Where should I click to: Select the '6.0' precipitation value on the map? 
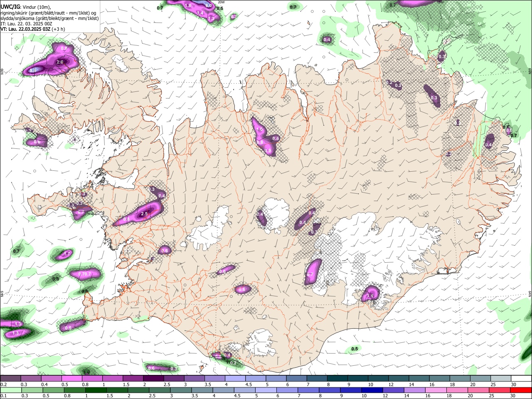click(x=209, y=5)
